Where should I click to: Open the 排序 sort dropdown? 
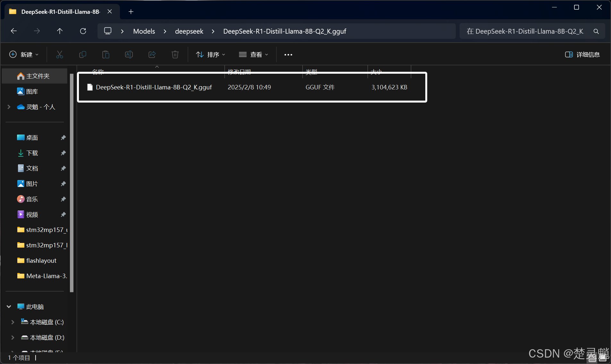pyautogui.click(x=210, y=54)
